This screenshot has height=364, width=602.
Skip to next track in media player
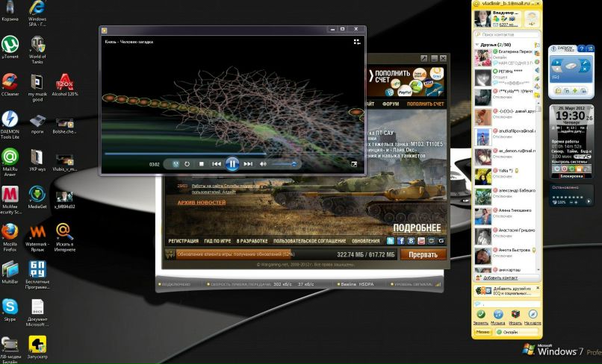249,163
